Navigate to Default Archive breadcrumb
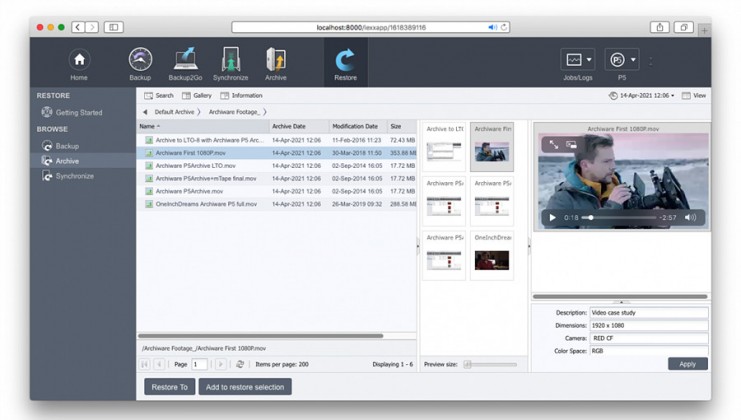741x420 pixels. [174, 112]
